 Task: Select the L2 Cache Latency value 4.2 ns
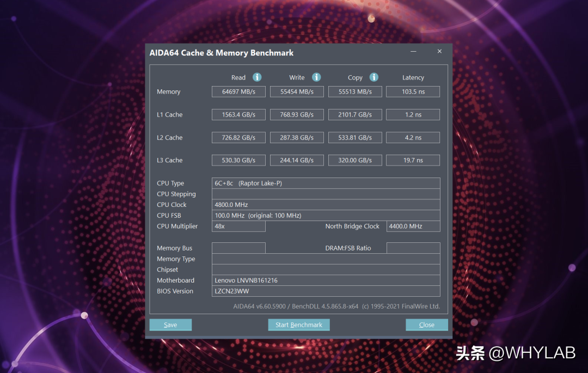point(413,138)
